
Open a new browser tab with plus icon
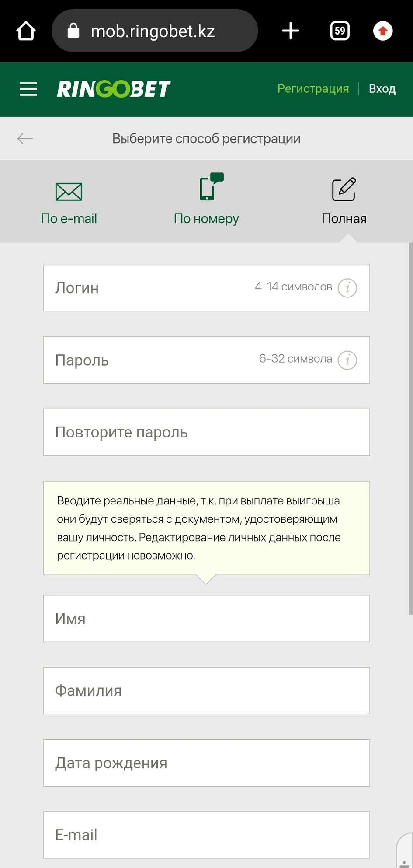tap(291, 31)
